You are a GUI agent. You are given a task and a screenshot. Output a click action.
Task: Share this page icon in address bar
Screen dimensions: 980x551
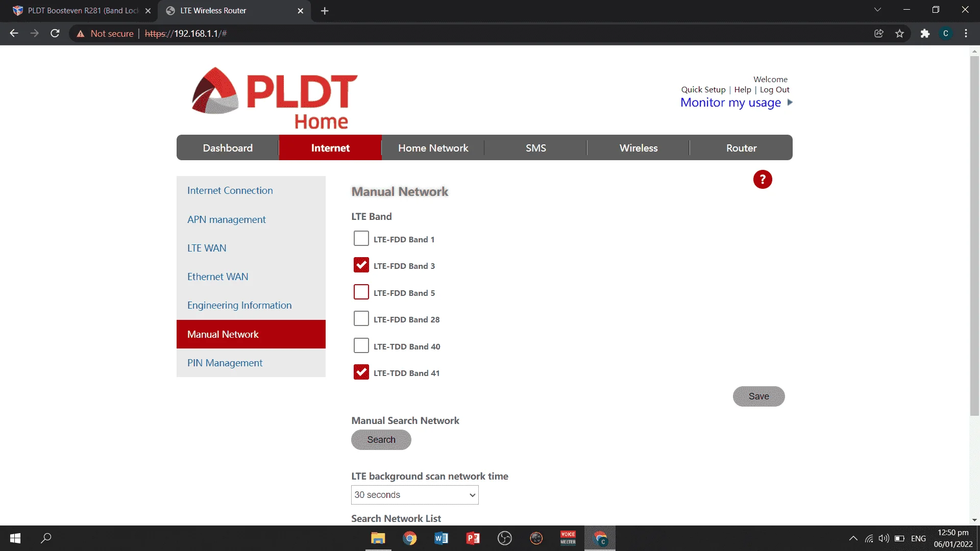879,34
